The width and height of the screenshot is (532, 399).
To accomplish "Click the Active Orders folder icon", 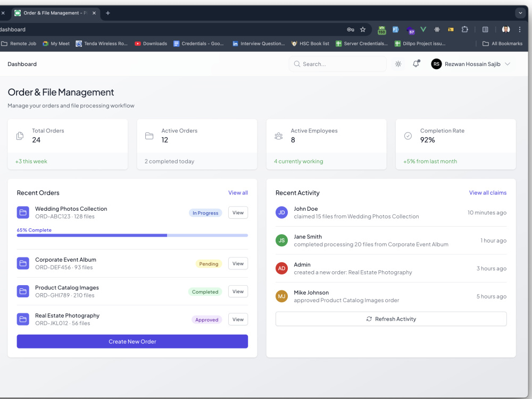I will 149,136.
